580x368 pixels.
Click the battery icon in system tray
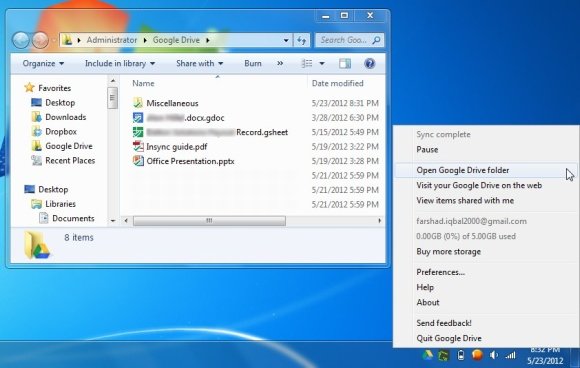click(x=461, y=355)
